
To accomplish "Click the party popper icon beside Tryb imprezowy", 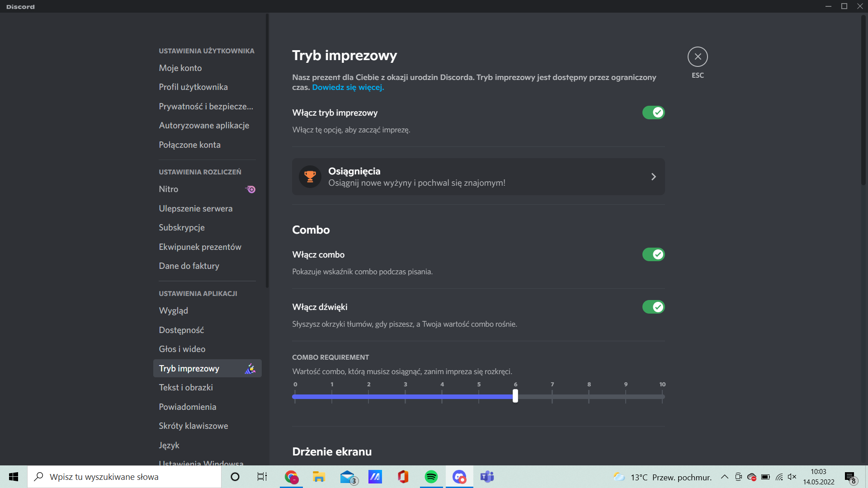I will tap(250, 369).
